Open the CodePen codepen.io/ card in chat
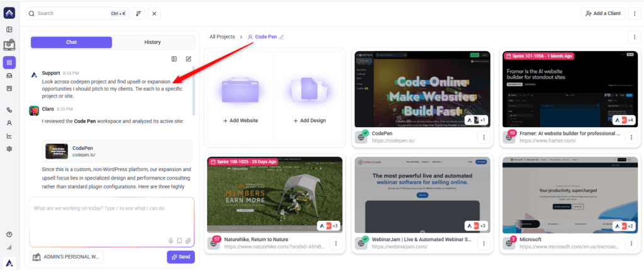 pos(117,151)
